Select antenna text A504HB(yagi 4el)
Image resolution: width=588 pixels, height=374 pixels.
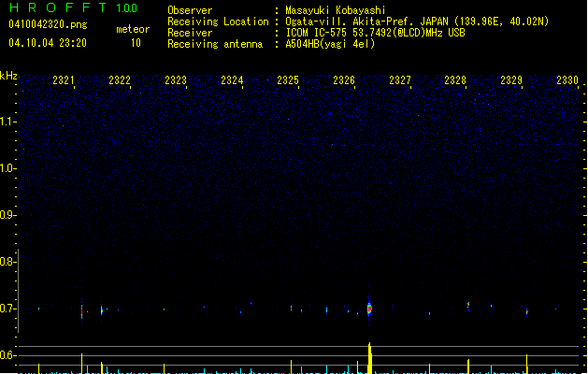click(330, 44)
